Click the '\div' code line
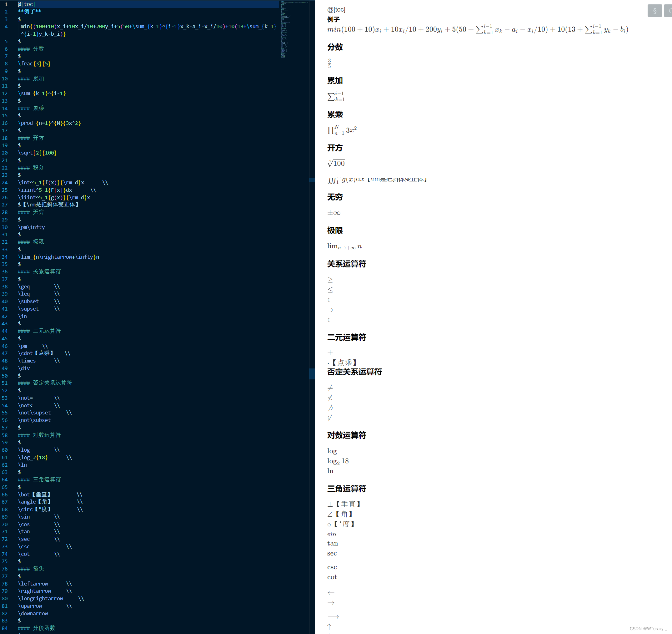The image size is (672, 634). [x=24, y=368]
